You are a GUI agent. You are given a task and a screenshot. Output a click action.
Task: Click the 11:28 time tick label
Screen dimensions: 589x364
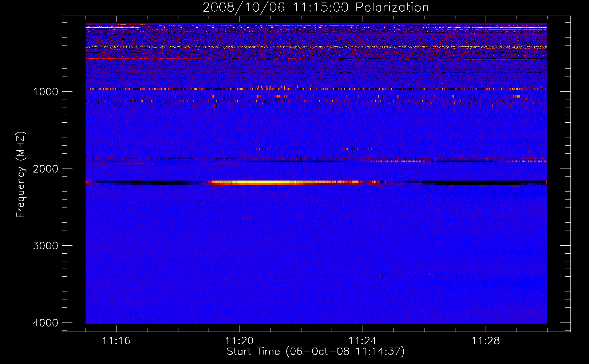pyautogui.click(x=486, y=341)
